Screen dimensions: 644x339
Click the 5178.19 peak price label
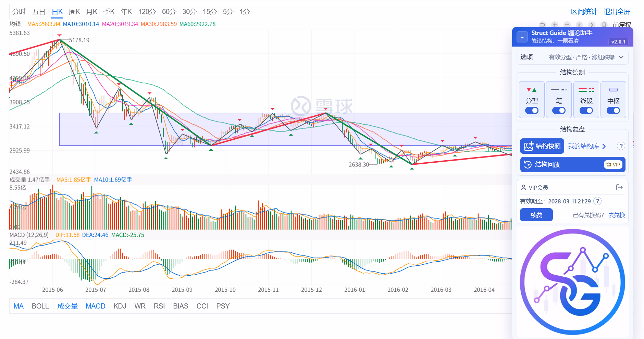coord(79,40)
